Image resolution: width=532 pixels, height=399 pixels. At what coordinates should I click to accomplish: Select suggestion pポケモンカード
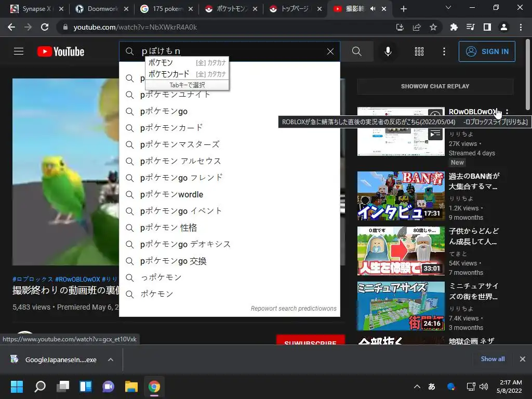pos(229,128)
